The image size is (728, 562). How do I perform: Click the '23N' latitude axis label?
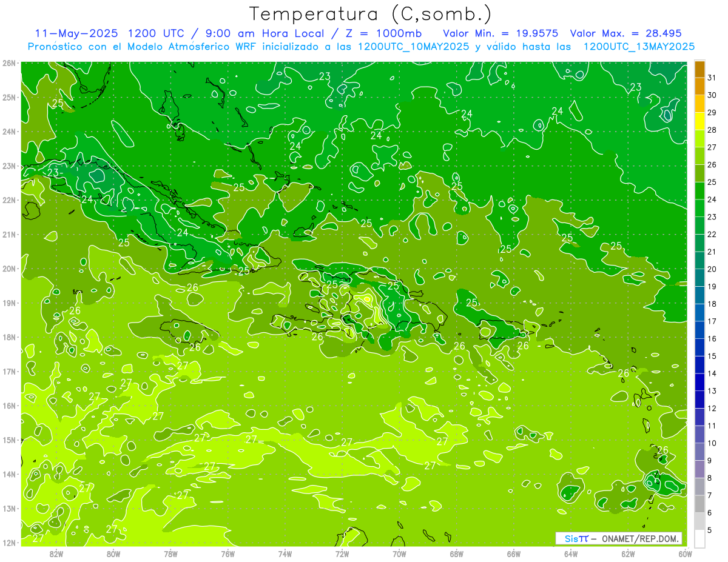9,166
